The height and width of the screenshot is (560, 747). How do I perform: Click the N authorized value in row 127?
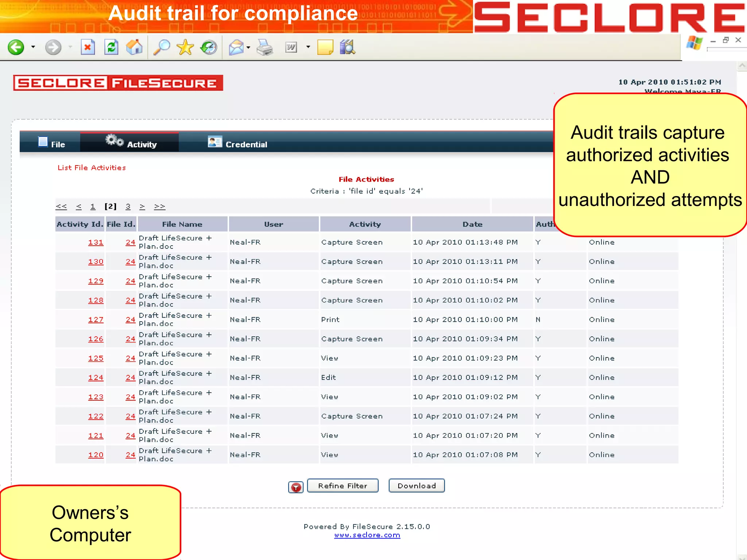tap(538, 320)
